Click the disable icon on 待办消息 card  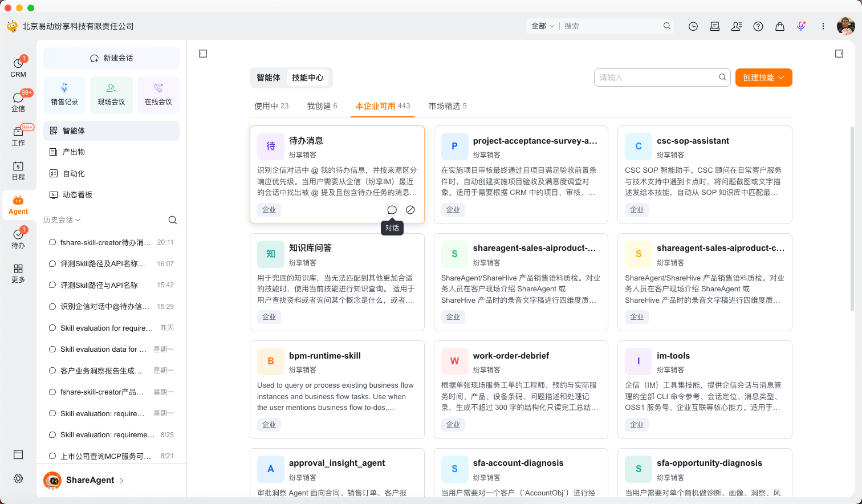(x=410, y=210)
